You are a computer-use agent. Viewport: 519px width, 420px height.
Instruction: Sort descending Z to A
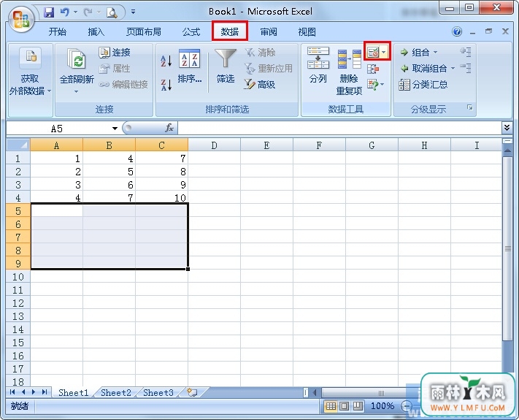point(166,85)
